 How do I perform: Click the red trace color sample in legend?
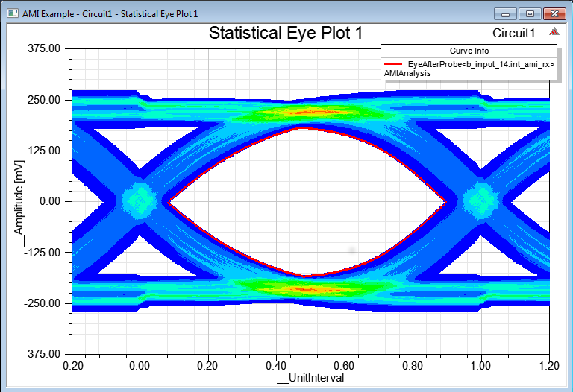[x=393, y=65]
